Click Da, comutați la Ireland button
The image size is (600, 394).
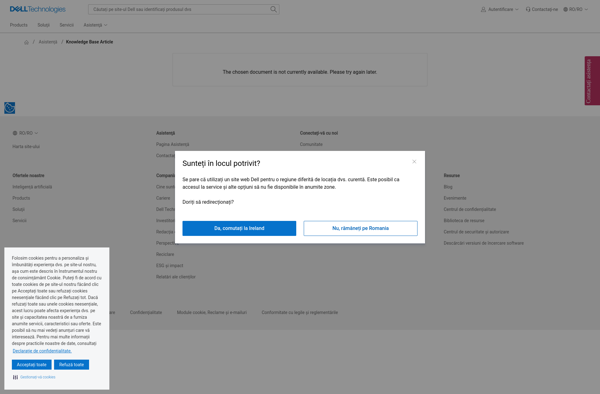tap(239, 228)
